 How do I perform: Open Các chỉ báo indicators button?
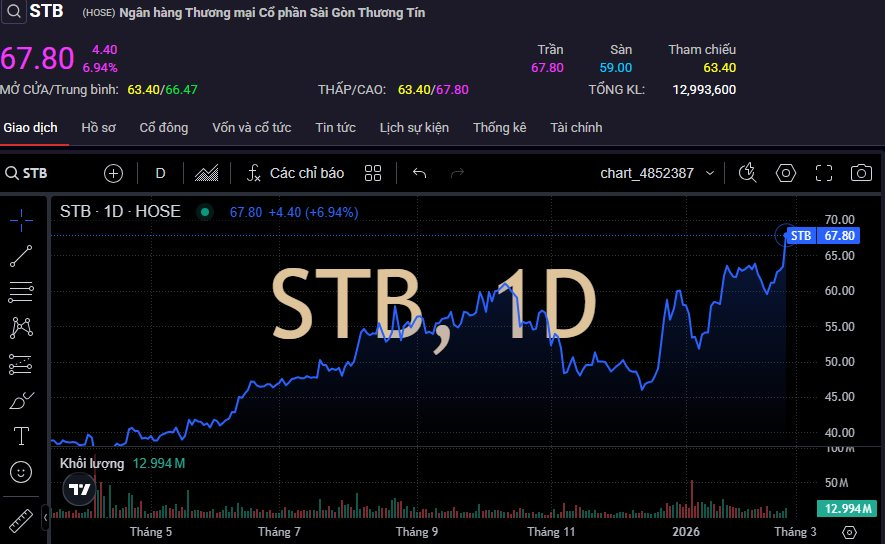[295, 173]
